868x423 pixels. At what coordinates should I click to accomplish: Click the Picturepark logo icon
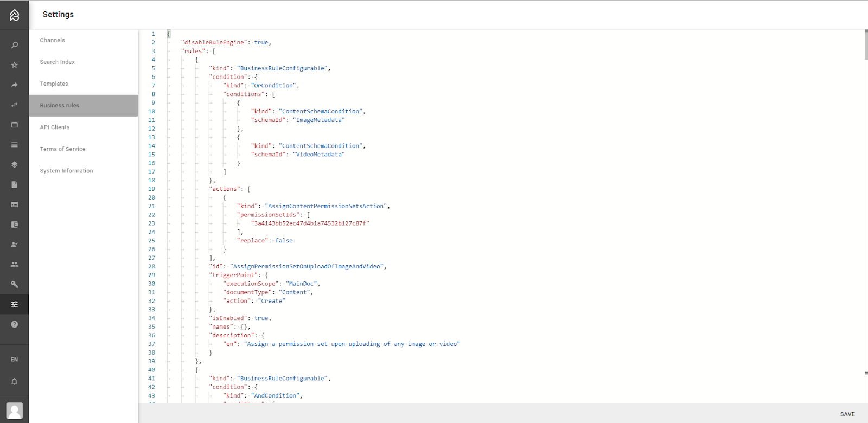[x=14, y=15]
